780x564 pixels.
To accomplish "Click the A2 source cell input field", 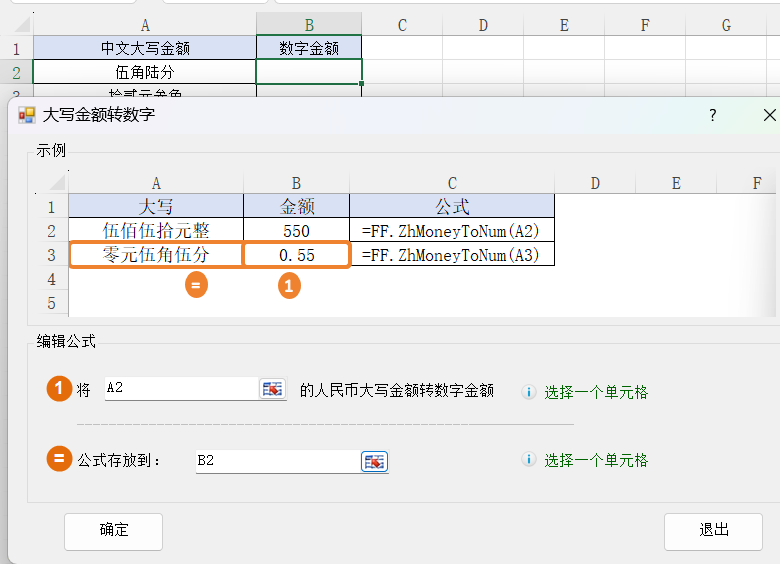I will click(x=180, y=389).
